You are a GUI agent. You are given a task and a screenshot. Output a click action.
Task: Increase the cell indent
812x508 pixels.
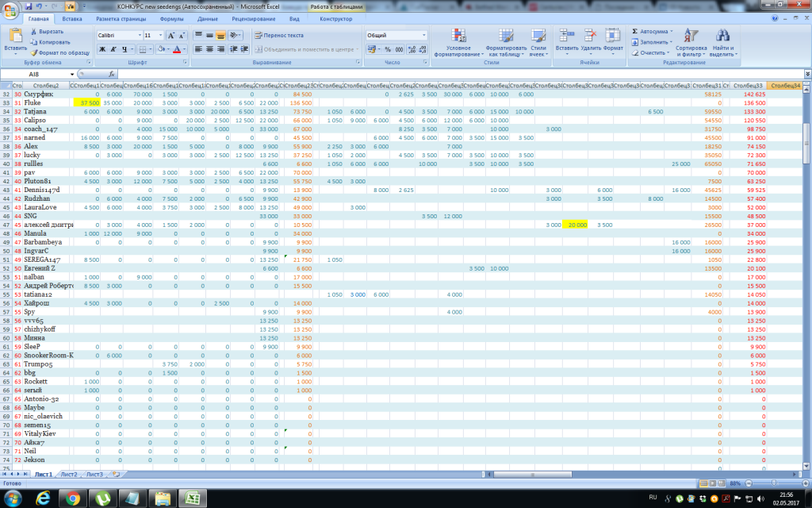coord(244,49)
